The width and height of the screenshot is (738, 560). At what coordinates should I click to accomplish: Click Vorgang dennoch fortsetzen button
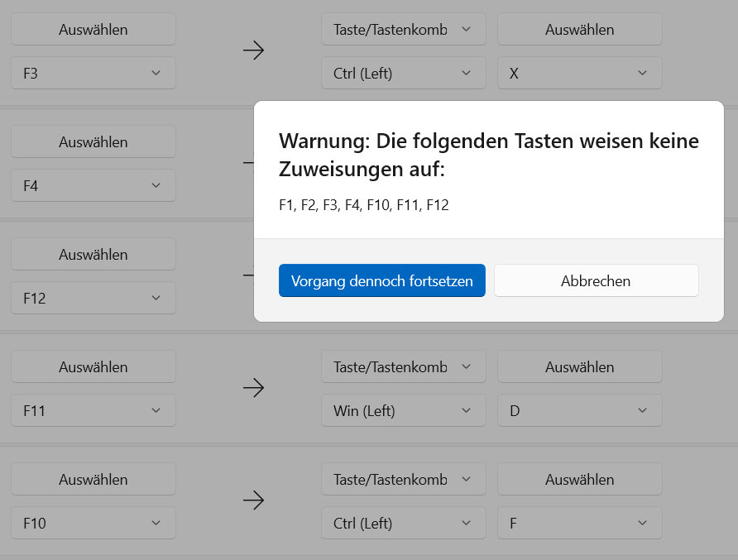pos(381,280)
